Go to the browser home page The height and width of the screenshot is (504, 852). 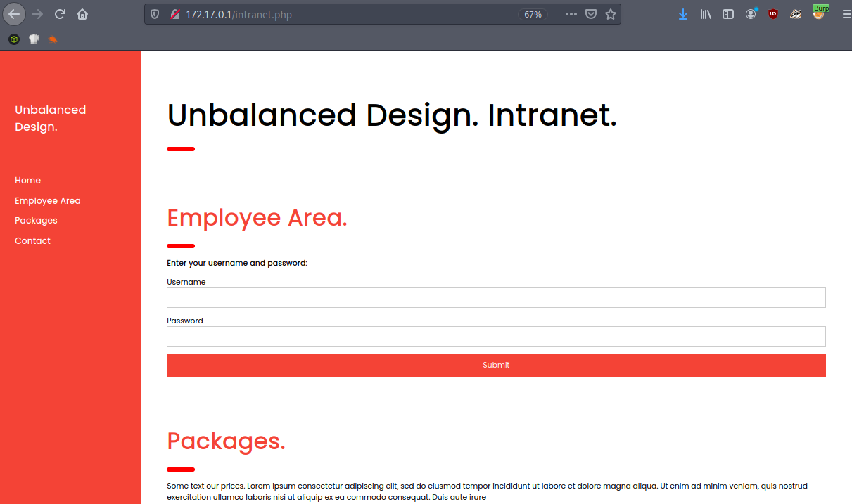82,14
